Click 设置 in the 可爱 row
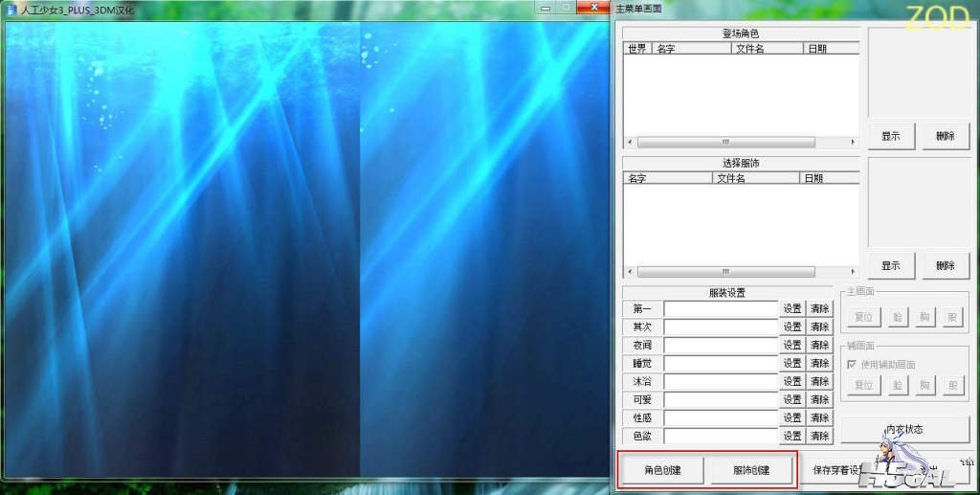Viewport: 980px width, 495px height. click(792, 399)
